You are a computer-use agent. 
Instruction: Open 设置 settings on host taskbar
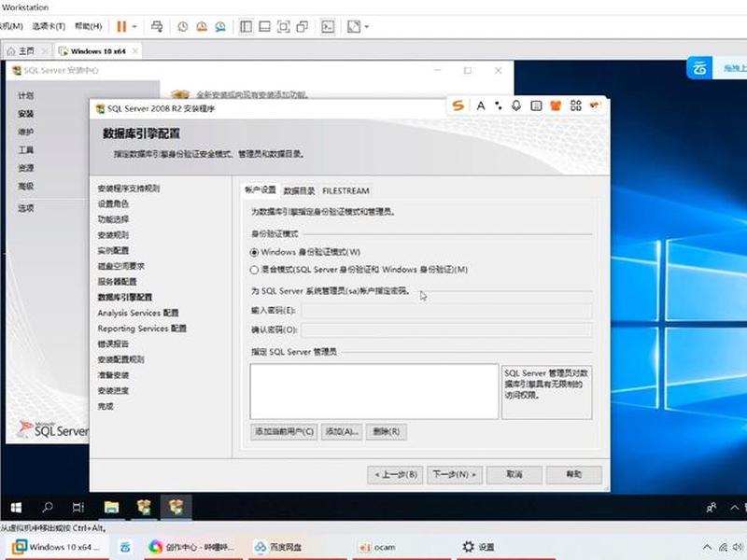pos(478,547)
